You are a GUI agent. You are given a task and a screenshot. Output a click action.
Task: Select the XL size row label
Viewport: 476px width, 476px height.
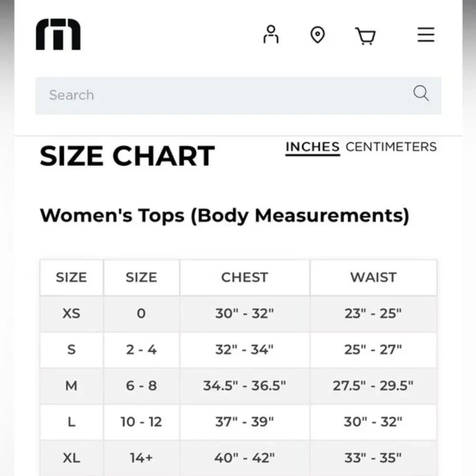click(x=71, y=458)
